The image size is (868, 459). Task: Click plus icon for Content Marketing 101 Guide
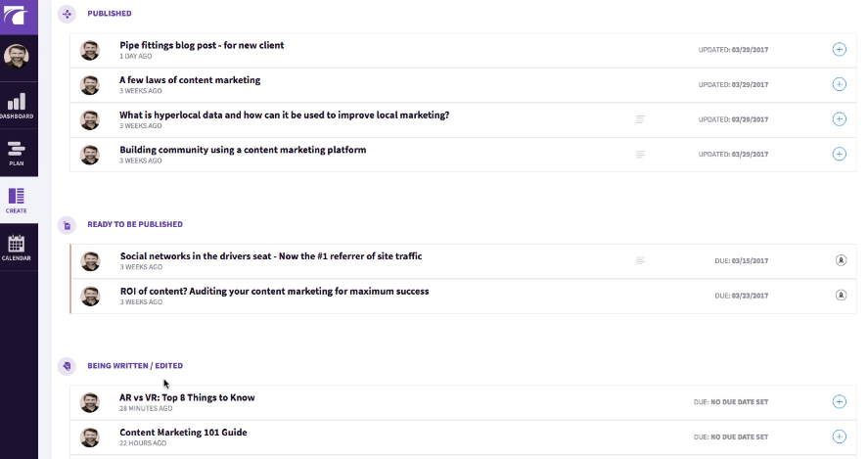click(839, 436)
